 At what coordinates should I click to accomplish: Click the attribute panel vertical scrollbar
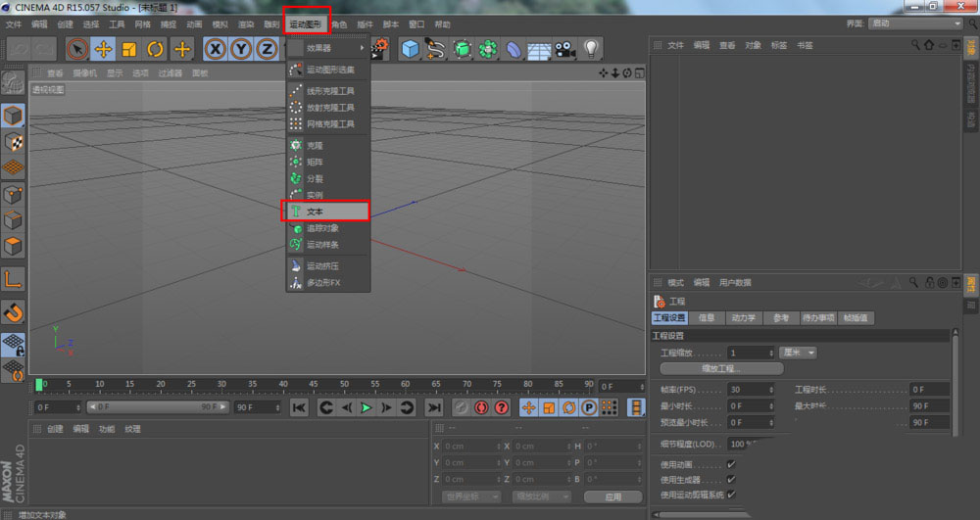[955, 381]
